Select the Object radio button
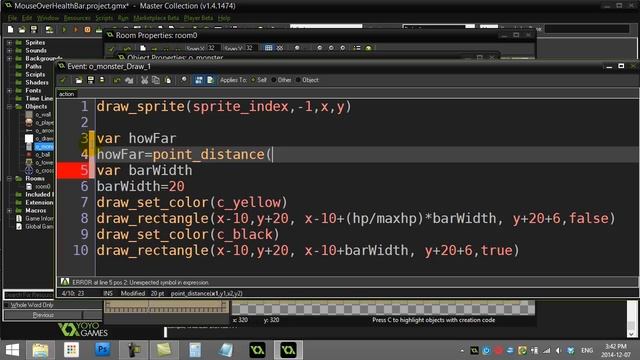The height and width of the screenshot is (360, 640). [x=298, y=80]
